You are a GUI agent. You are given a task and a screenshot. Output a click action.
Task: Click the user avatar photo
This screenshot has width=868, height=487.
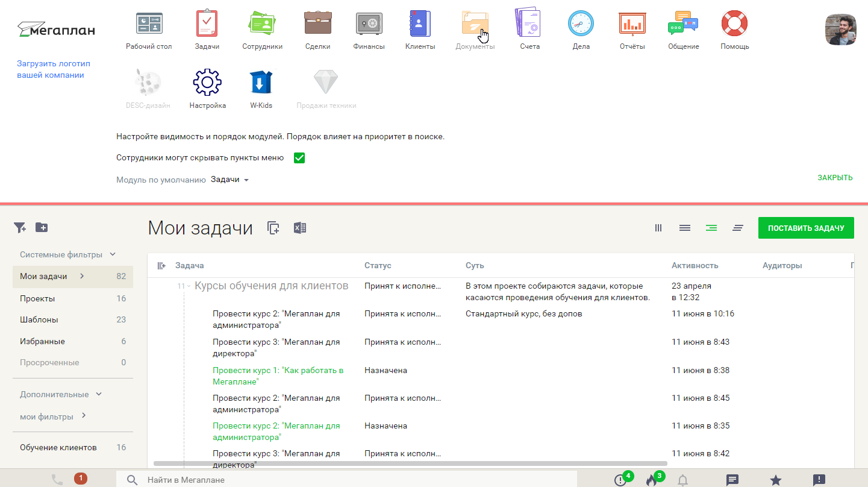840,30
